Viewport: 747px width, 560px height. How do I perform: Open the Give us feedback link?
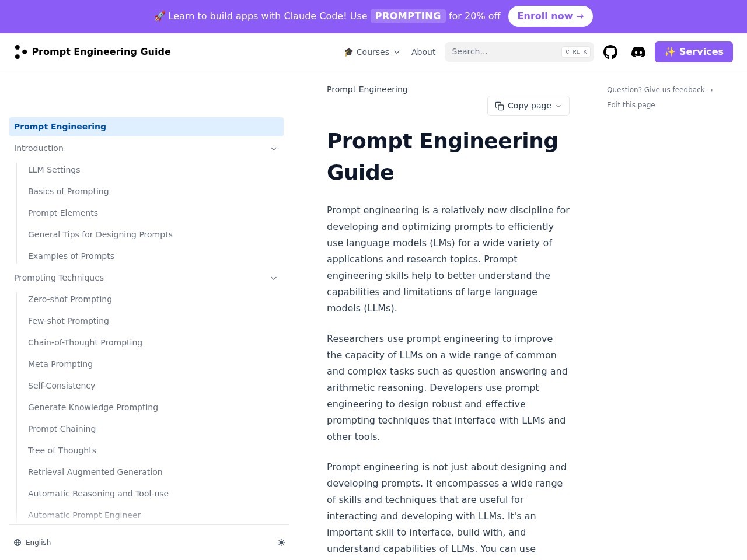click(659, 90)
